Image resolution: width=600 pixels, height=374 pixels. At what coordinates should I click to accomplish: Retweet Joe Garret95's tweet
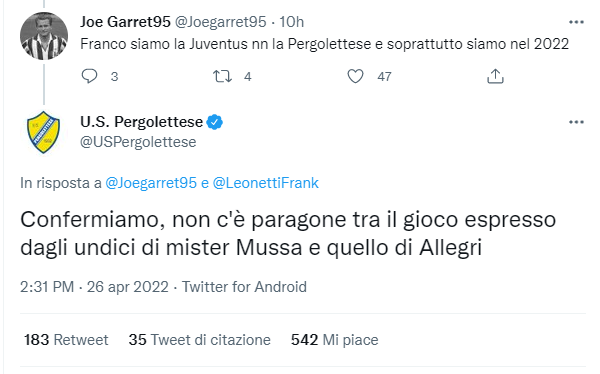tap(222, 76)
